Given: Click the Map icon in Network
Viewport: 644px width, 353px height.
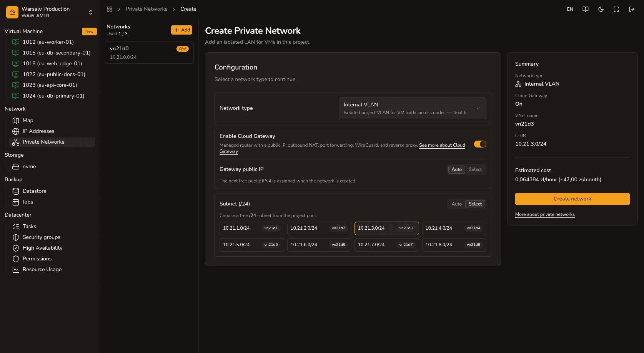Looking at the screenshot, I should click(x=16, y=121).
